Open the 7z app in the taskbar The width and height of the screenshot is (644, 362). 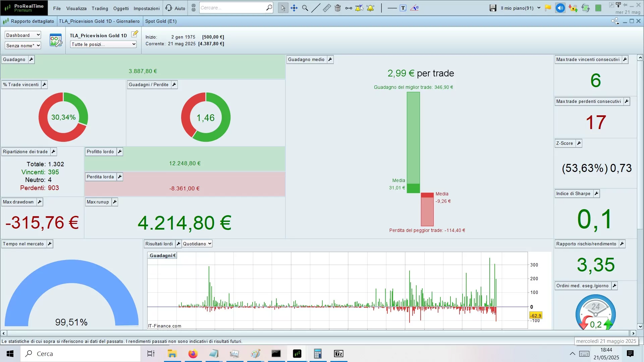[339, 354]
